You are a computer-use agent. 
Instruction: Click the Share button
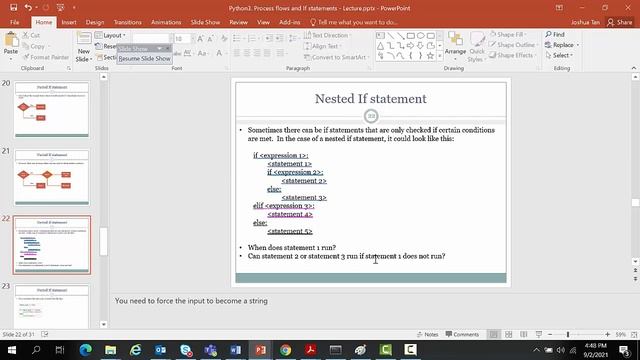pos(619,22)
